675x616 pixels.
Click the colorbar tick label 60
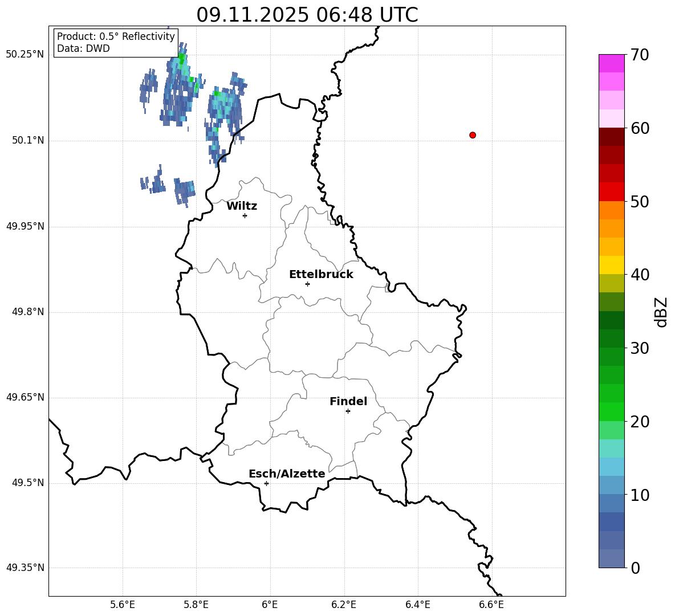click(640, 128)
